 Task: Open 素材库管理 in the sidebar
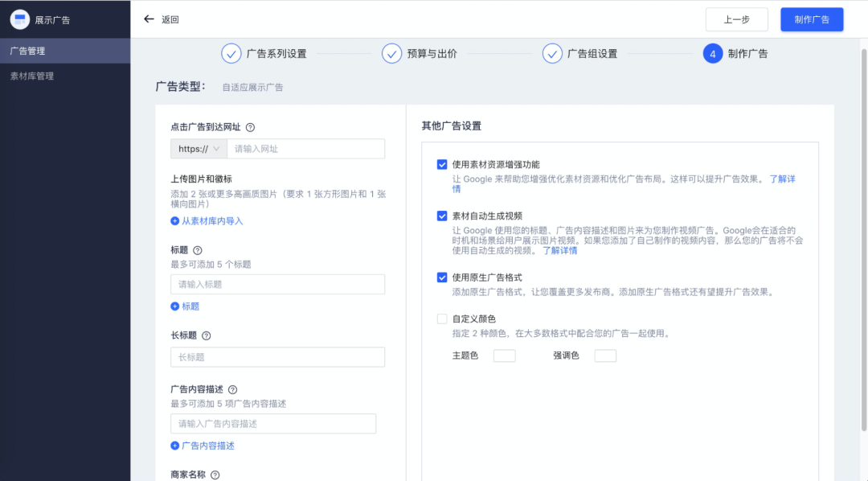point(32,76)
